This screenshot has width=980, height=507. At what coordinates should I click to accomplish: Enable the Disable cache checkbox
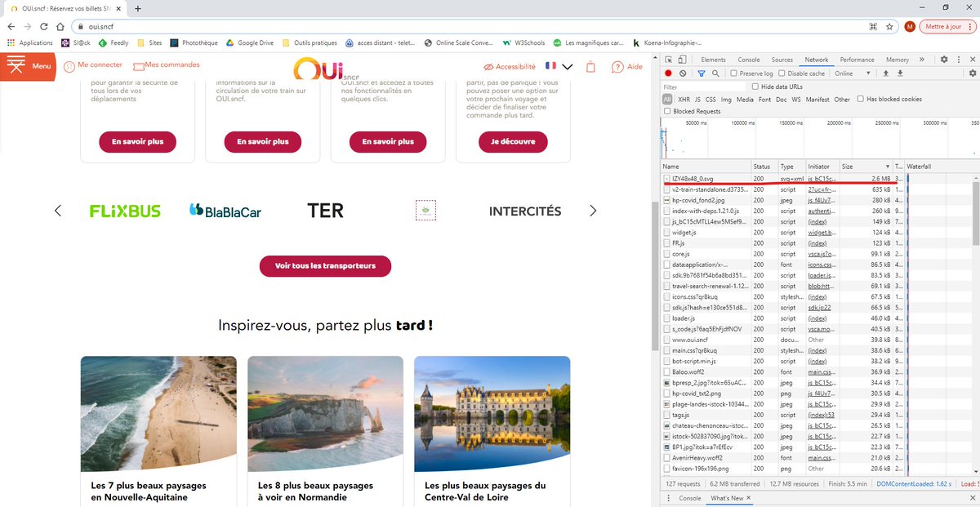[782, 73]
